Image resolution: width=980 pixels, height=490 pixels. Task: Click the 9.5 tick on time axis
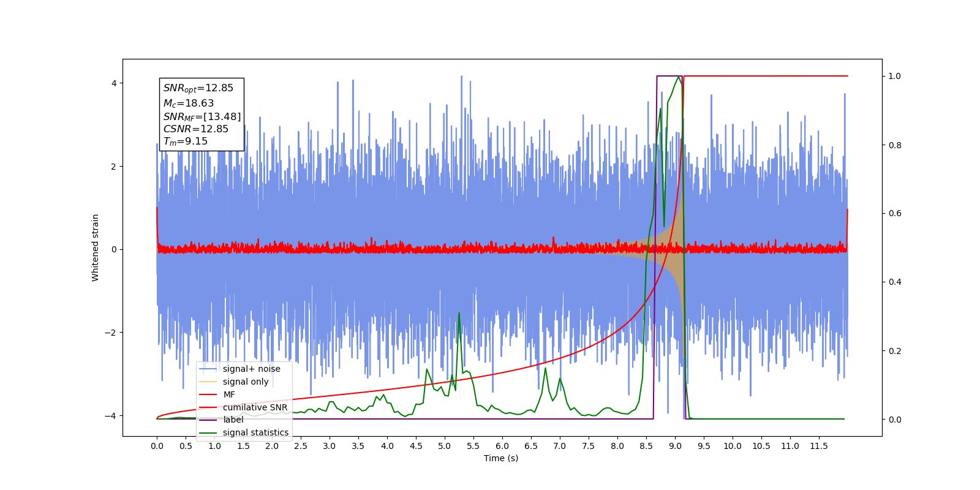(x=704, y=446)
